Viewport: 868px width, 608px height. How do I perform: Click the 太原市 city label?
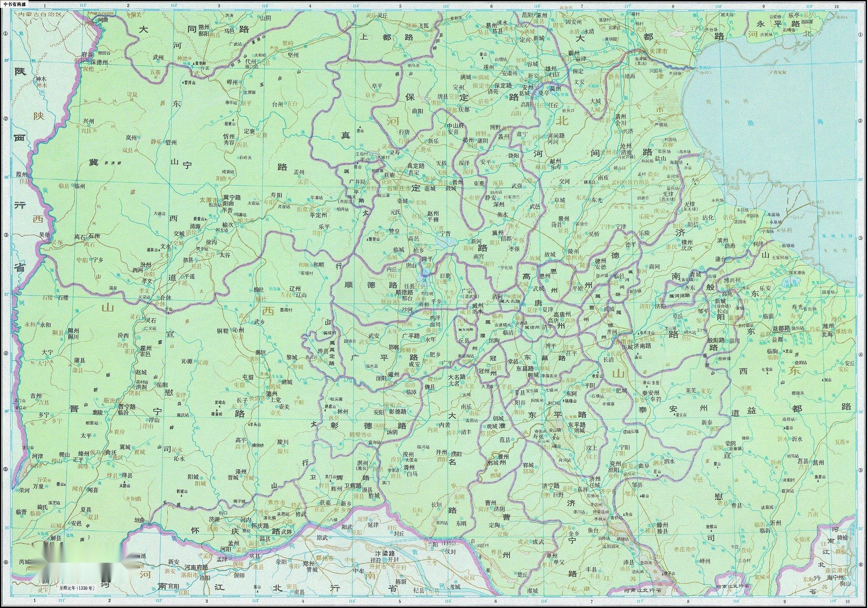[208, 200]
